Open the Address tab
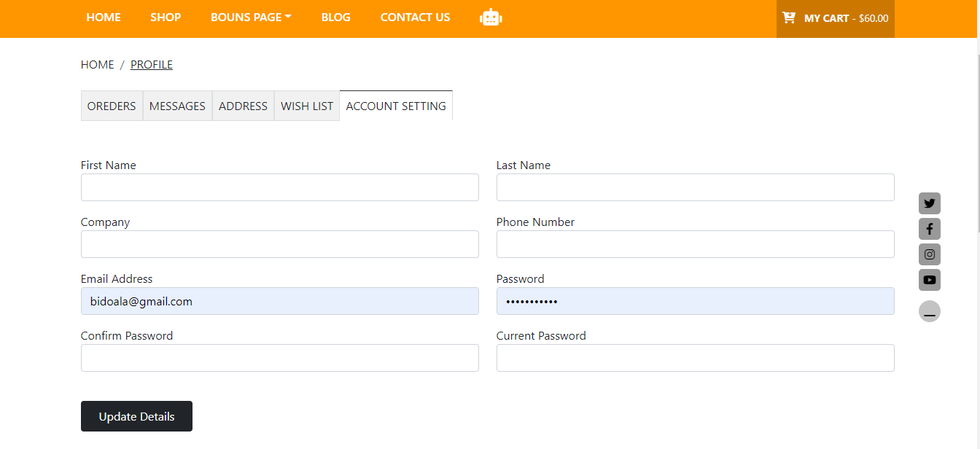Image resolution: width=980 pixels, height=449 pixels. pos(243,106)
